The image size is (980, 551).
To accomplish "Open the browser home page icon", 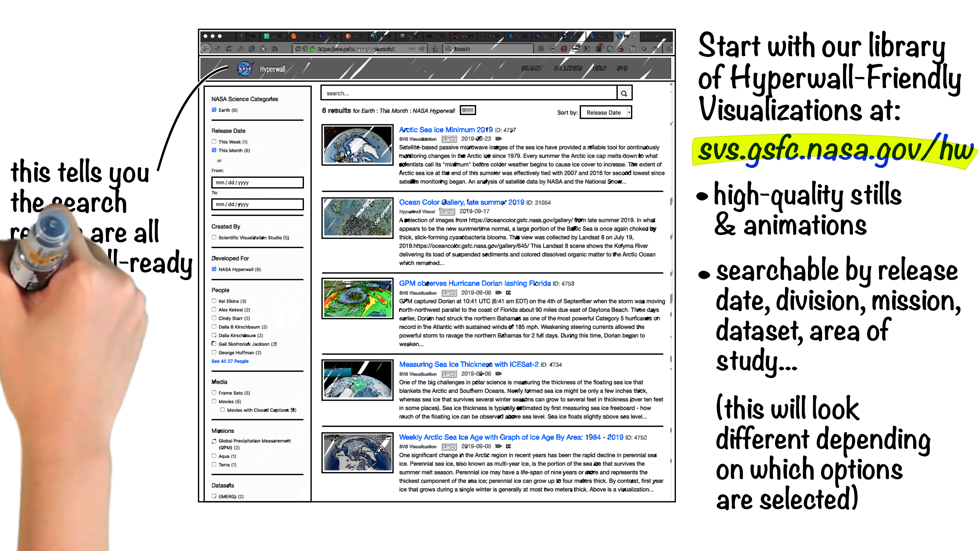I will tap(240, 49).
